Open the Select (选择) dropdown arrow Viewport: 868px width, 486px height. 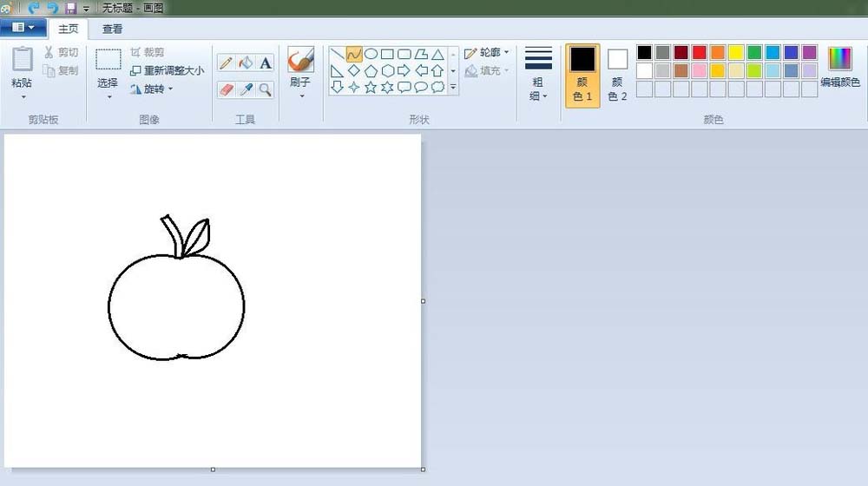(109, 97)
